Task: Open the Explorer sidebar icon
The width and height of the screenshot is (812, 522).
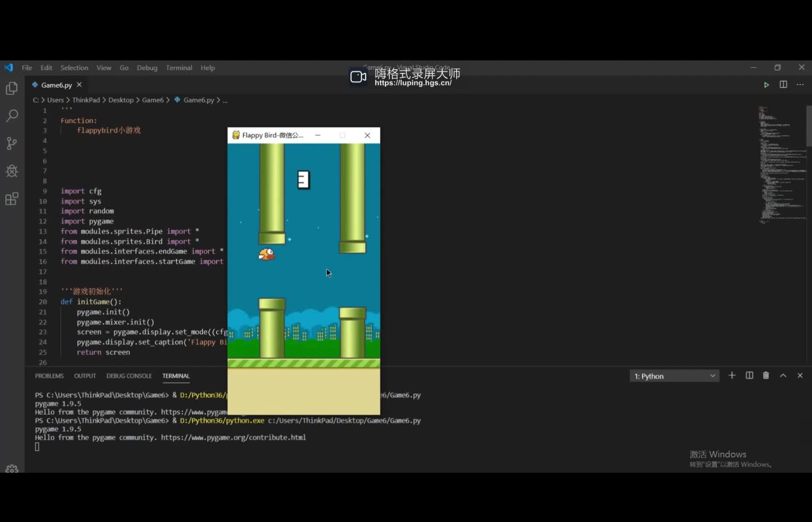Action: click(x=12, y=88)
